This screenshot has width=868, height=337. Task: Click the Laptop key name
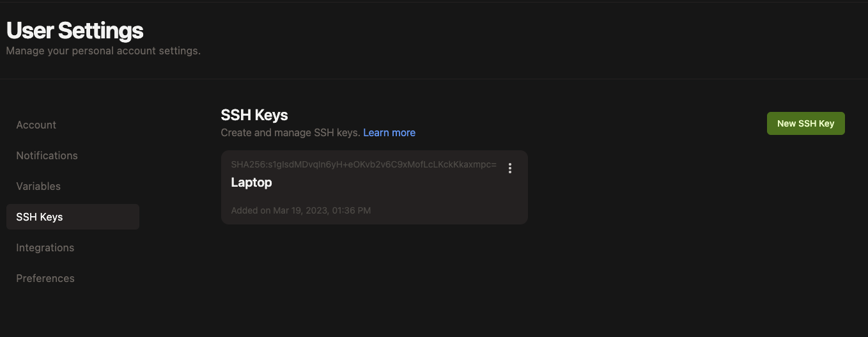(x=251, y=182)
